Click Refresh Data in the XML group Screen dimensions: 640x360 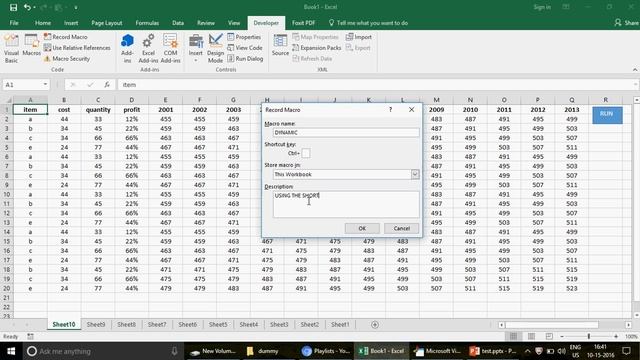pyautogui.click(x=312, y=59)
